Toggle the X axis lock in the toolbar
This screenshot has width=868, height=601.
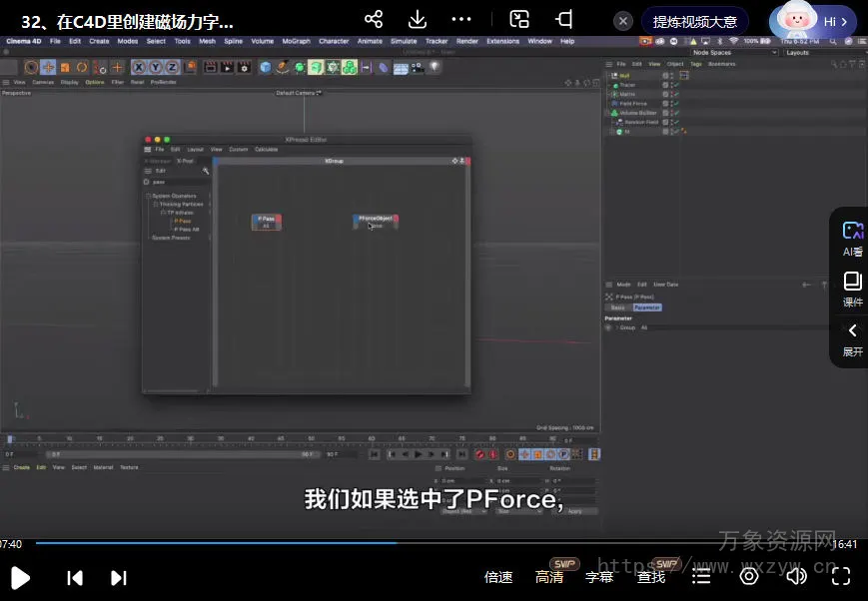(x=139, y=67)
